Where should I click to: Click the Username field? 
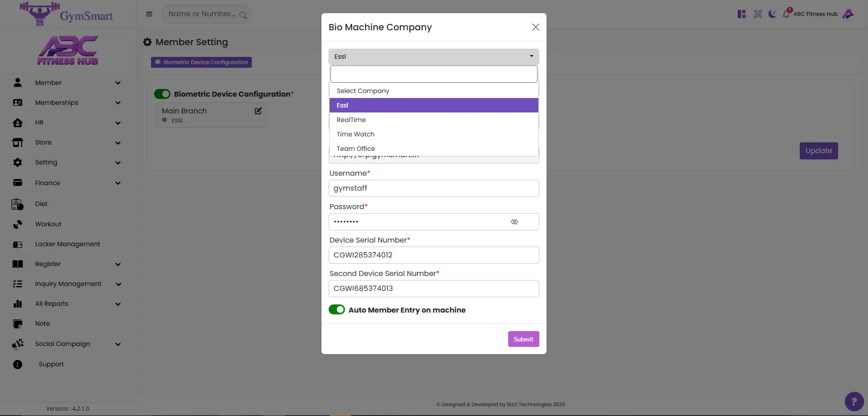[434, 188]
